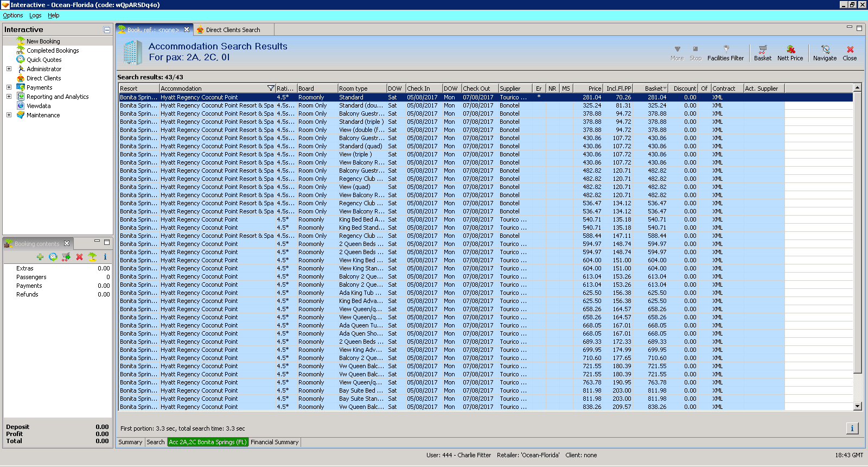Minimize the search results editor area
Image resolution: width=868 pixels, height=467 pixels.
tap(850, 27)
